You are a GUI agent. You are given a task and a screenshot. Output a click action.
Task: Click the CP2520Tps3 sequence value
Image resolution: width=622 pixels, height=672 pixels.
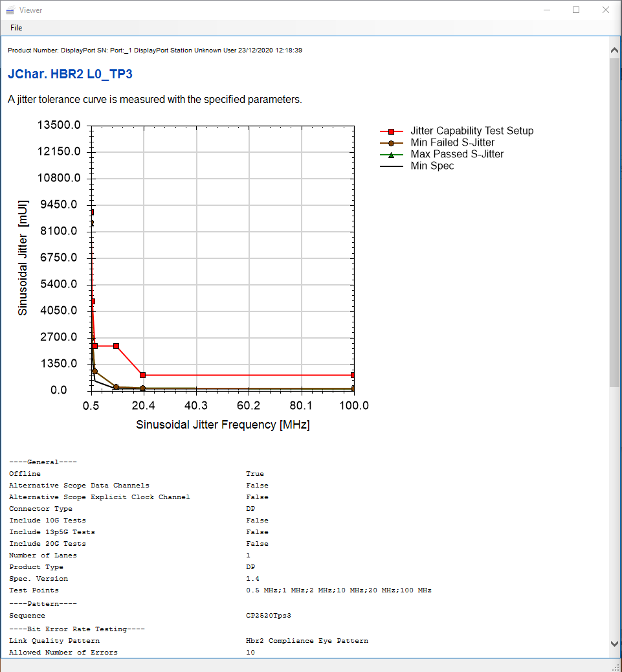[269, 616]
